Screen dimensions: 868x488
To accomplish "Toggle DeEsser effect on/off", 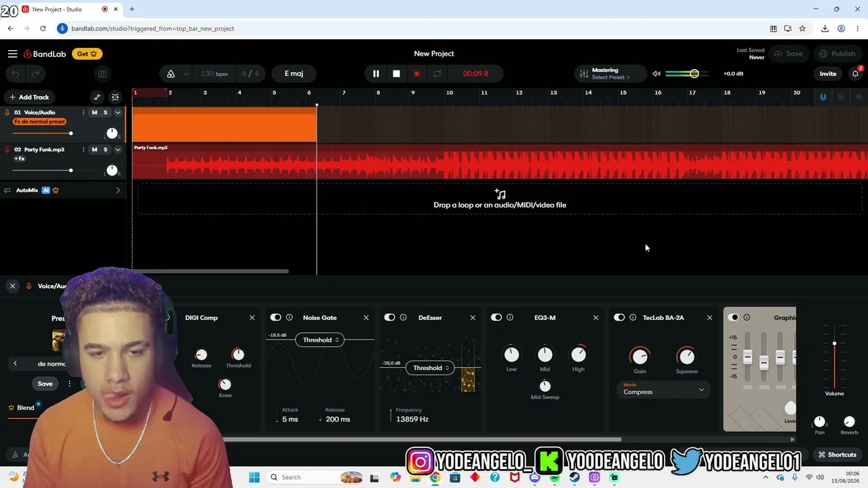I will click(389, 317).
